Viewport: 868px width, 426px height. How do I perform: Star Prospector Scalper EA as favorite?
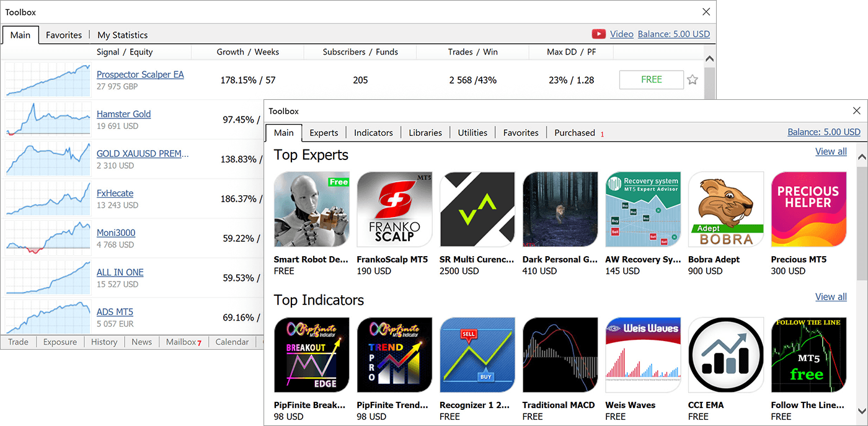click(x=693, y=79)
